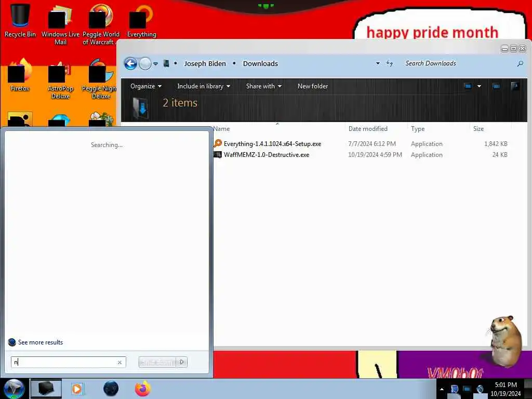This screenshot has width=532, height=399.
Task: Open recent locations dropdown arrow
Action: pyautogui.click(x=155, y=64)
